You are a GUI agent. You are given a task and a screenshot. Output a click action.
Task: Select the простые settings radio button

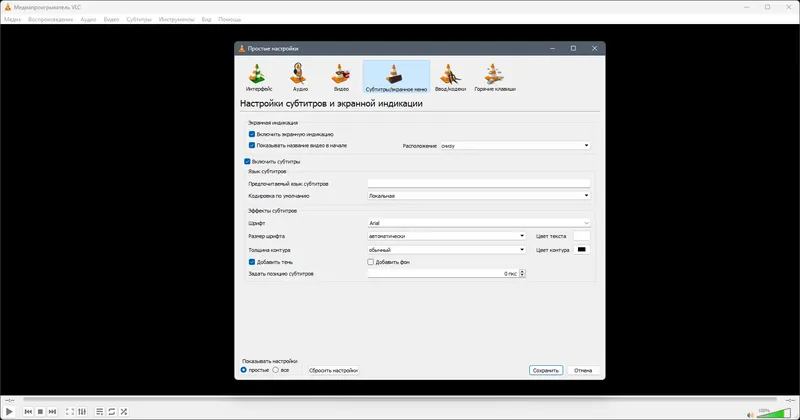click(243, 370)
